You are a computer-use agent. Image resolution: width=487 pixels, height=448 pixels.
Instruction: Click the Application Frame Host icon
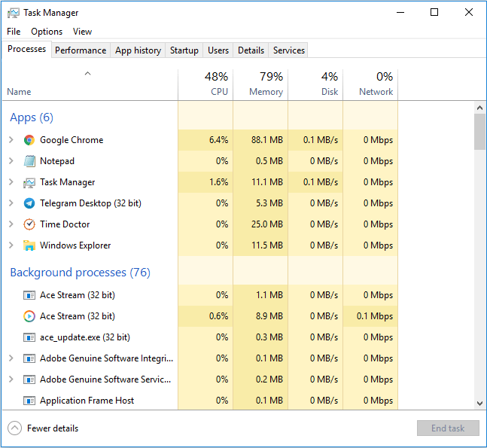[29, 401]
